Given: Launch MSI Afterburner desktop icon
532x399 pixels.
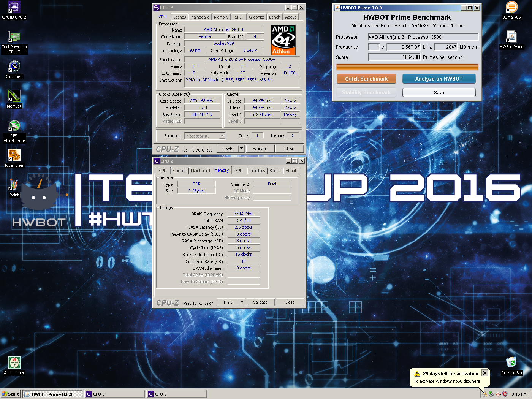Looking at the screenshot, I should pyautogui.click(x=14, y=131).
